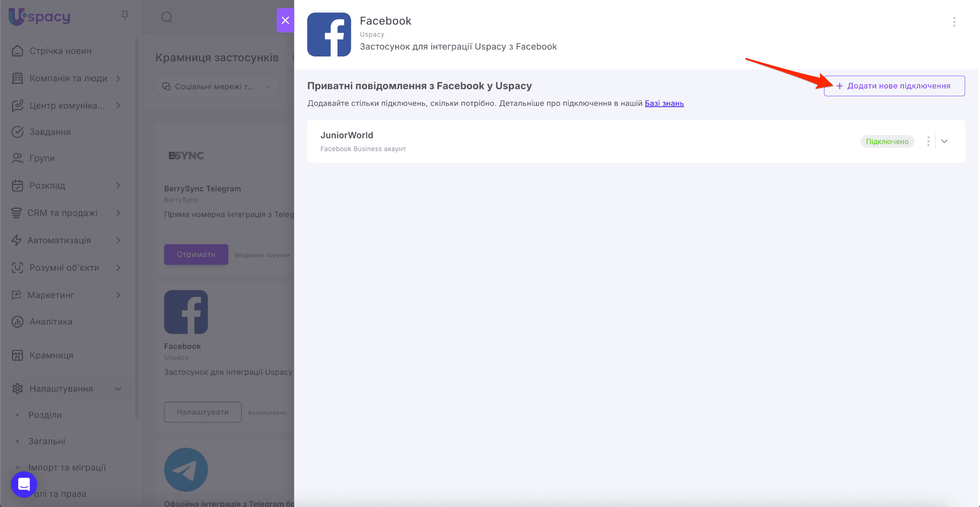Click the BerrySync logo in the store list
Viewport: 980px width, 507px height.
coord(186,156)
